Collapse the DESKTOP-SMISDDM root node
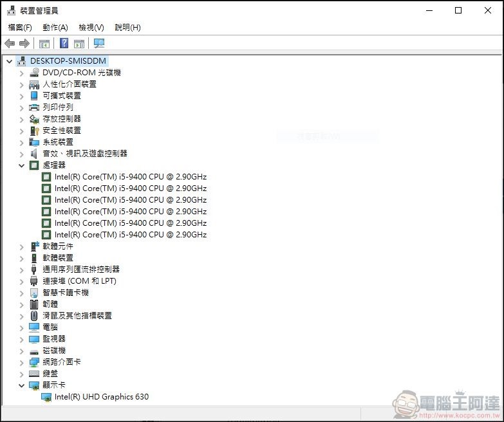Image resolution: width=504 pixels, height=422 pixels. coord(9,61)
